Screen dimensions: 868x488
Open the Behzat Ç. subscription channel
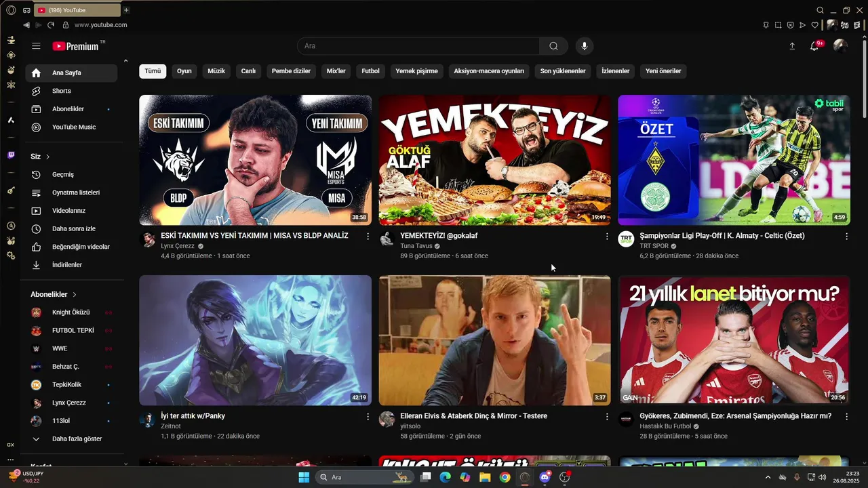click(71, 367)
